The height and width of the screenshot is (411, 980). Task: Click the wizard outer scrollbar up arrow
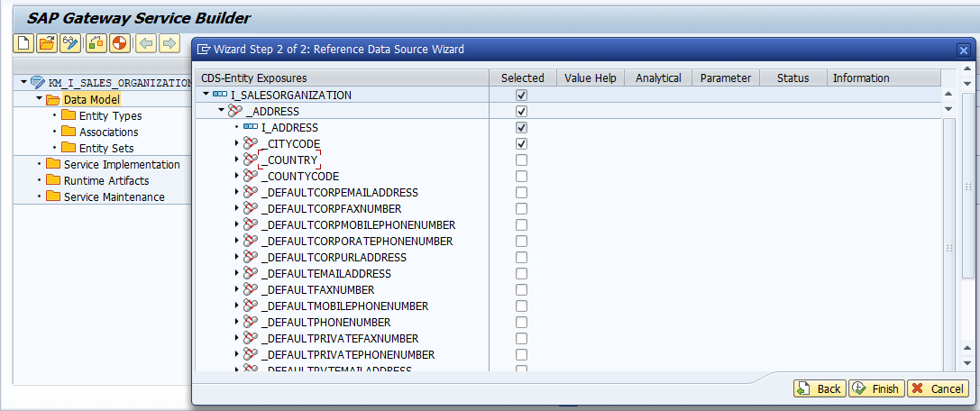coord(967,68)
